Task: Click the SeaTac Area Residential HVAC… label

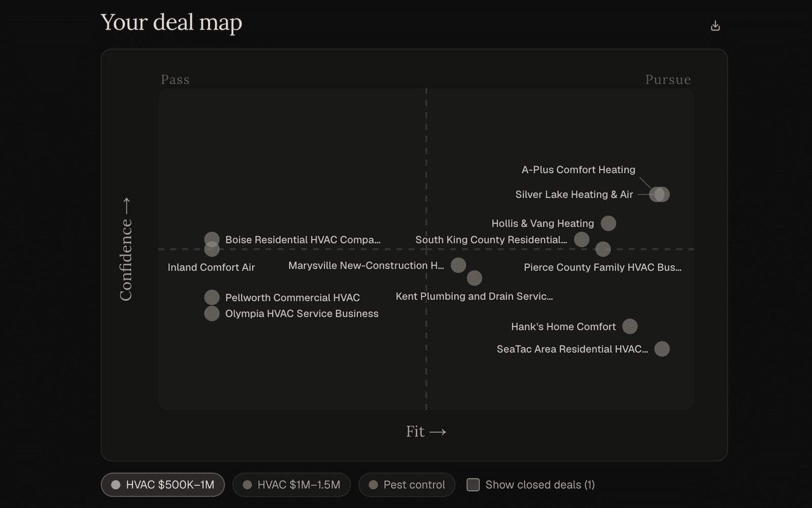Action: (572, 349)
